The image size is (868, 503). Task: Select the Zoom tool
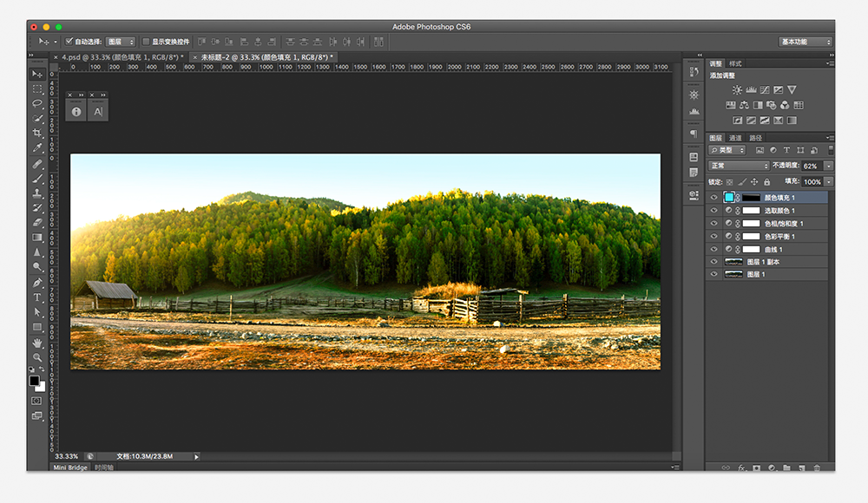[x=37, y=357]
